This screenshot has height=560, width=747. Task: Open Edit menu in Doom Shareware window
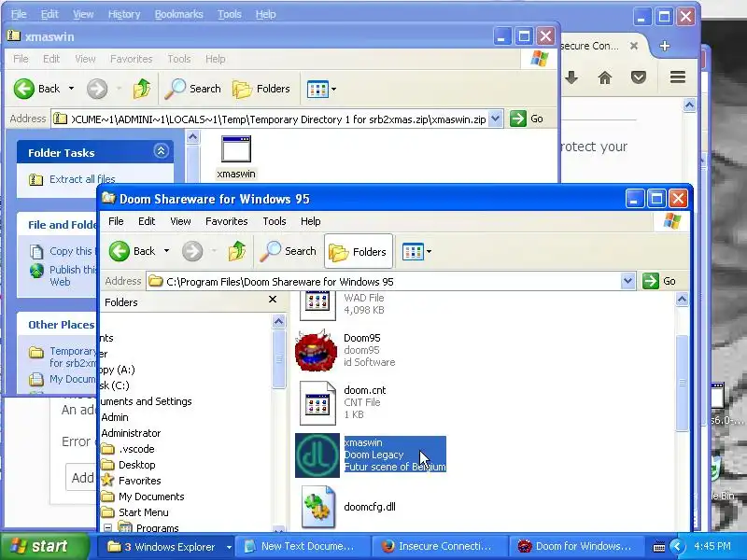(x=147, y=221)
